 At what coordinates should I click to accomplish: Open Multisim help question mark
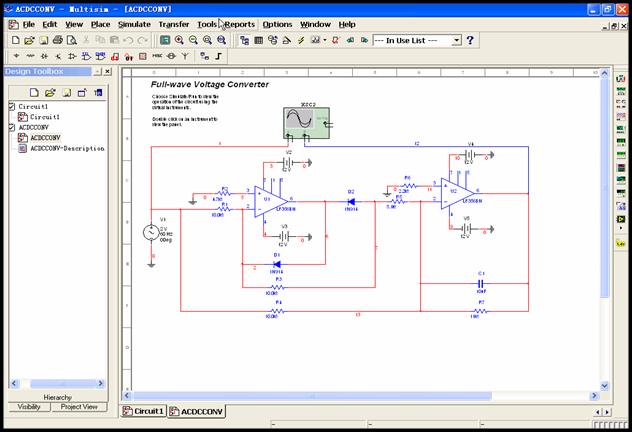470,40
